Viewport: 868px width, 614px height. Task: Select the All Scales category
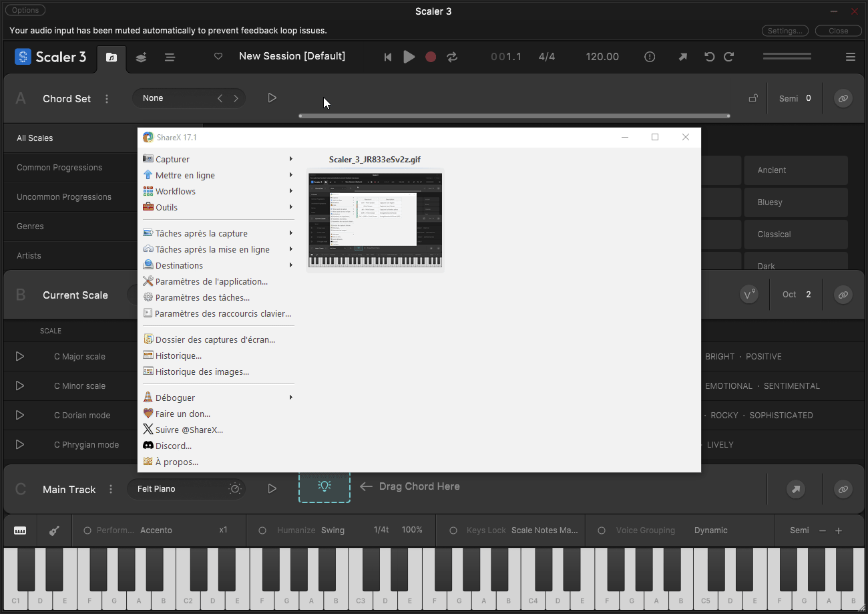coord(70,138)
